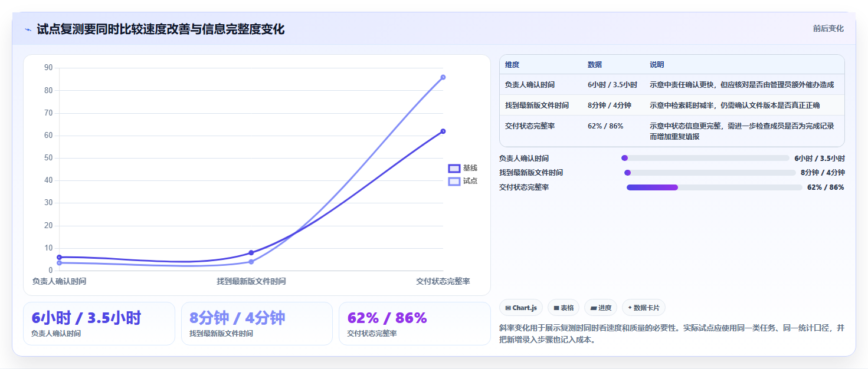
Task: Click progress row label 交付状态完整率
Action: (x=524, y=187)
